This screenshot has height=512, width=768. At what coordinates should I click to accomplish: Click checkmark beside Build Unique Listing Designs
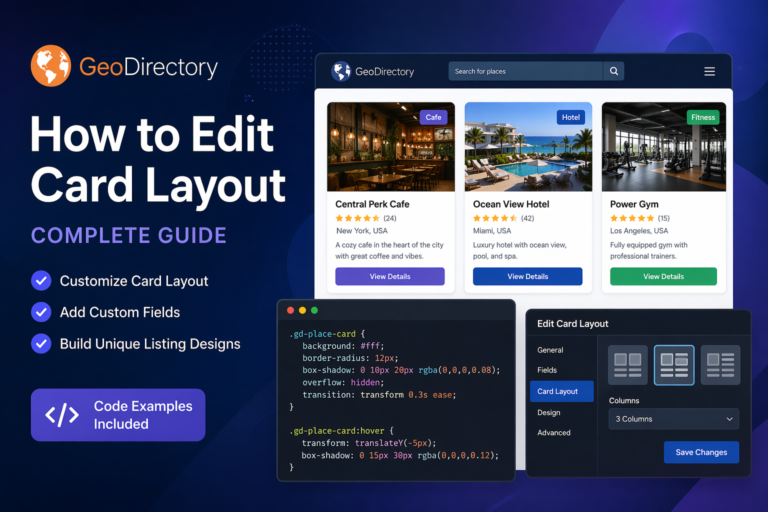tap(41, 343)
